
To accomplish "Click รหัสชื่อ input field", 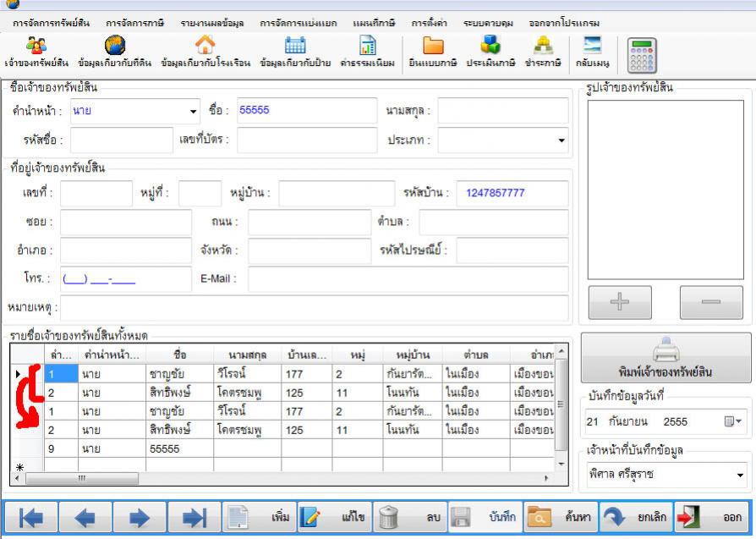I will point(122,140).
